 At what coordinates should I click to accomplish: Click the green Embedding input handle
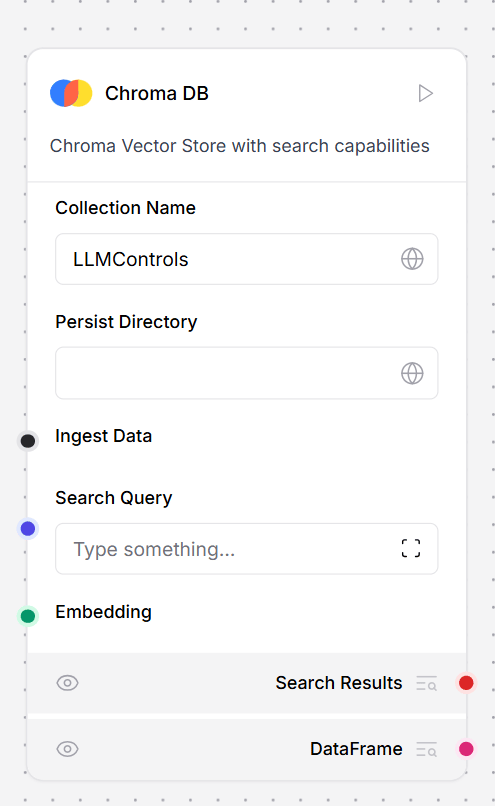pos(28,616)
